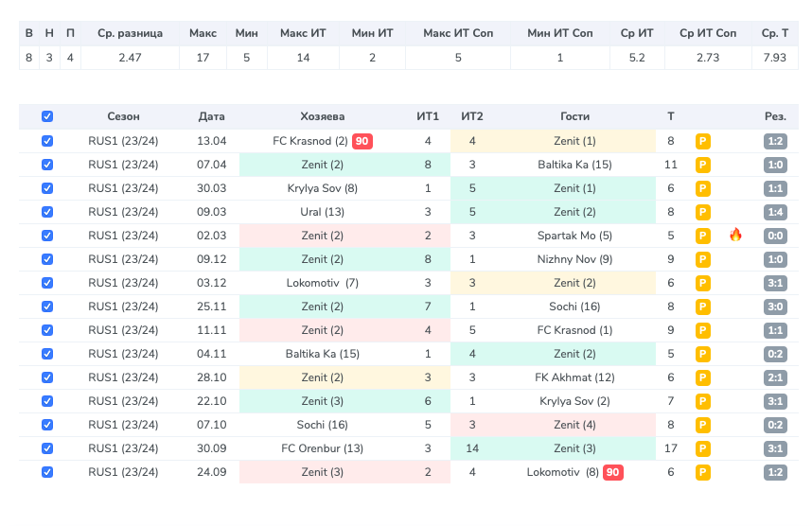This screenshot has height=526, width=812.
Task: Click the Ср. Т value 7.93
Action: click(775, 58)
